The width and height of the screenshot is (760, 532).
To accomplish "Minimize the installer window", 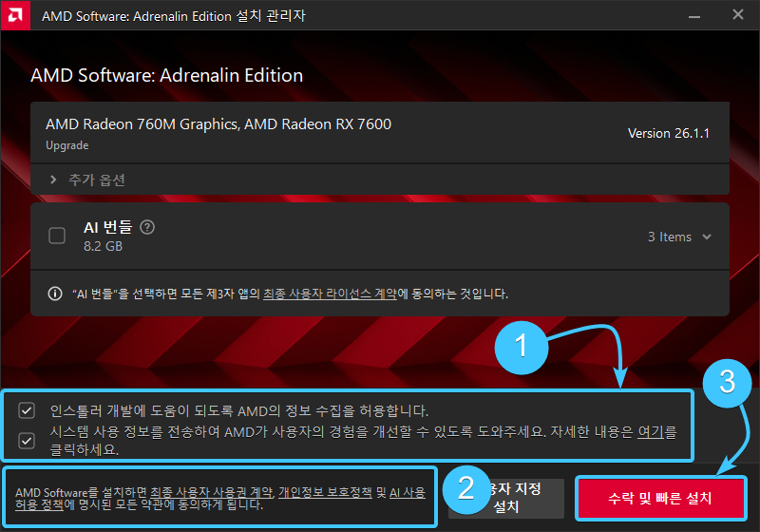I will 694,16.
